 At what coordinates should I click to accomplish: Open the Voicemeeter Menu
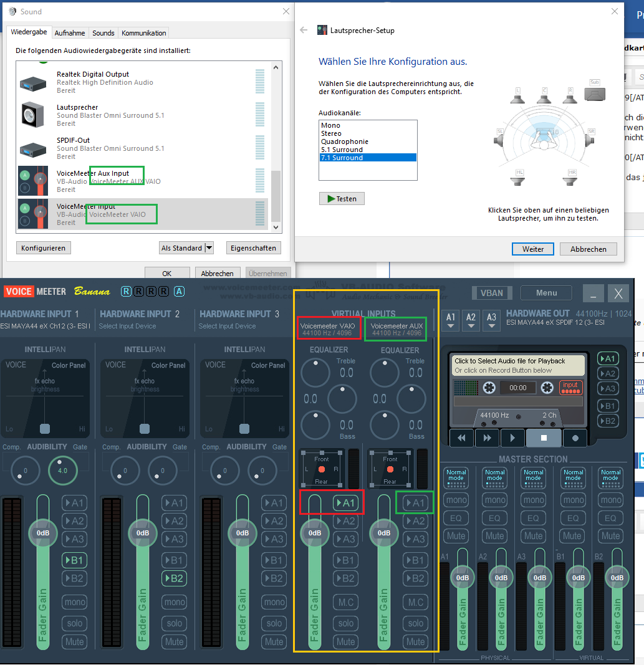(x=546, y=293)
